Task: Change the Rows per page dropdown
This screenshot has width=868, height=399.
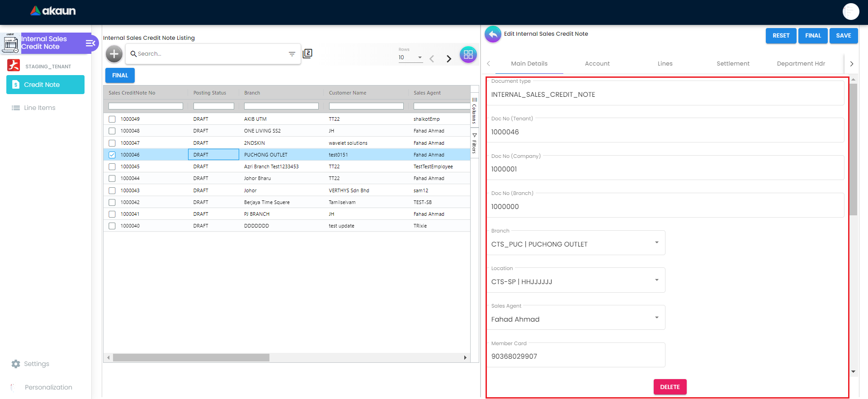Action: tap(410, 57)
